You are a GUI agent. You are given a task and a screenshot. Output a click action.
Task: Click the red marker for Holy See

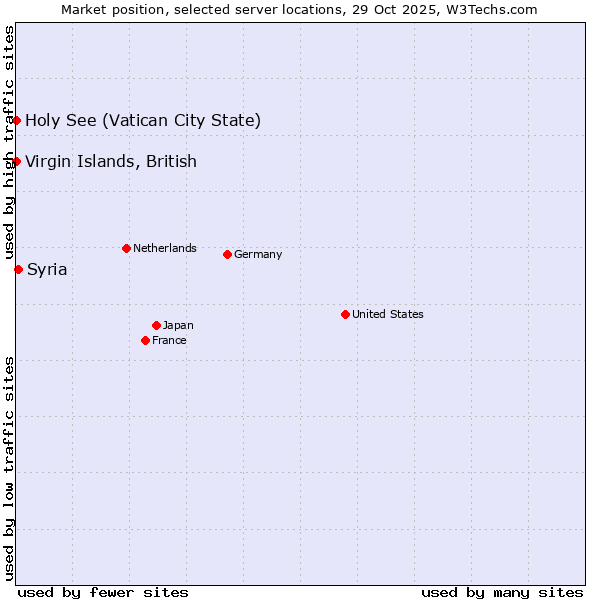point(17,121)
